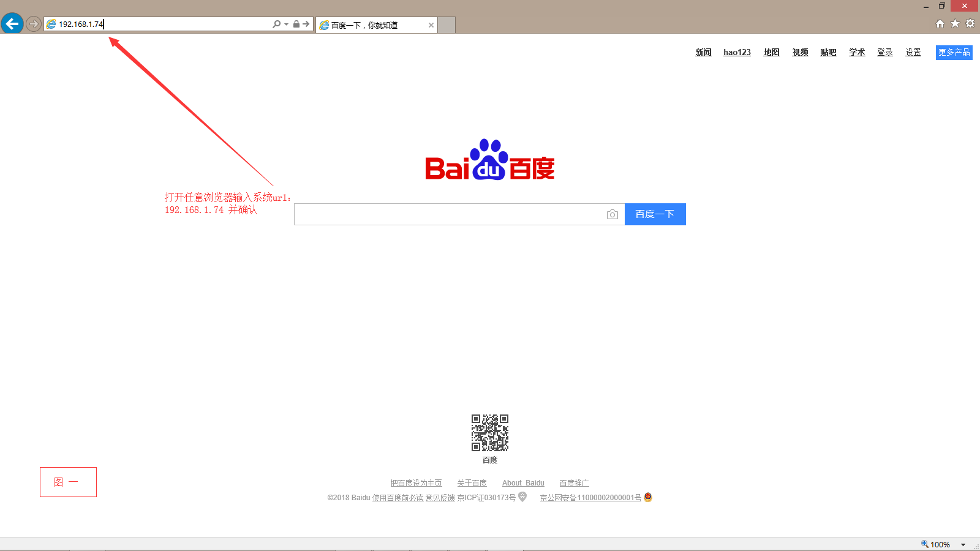Open the 视频 link
Image resolution: width=980 pixels, height=551 pixels.
pos(800,53)
